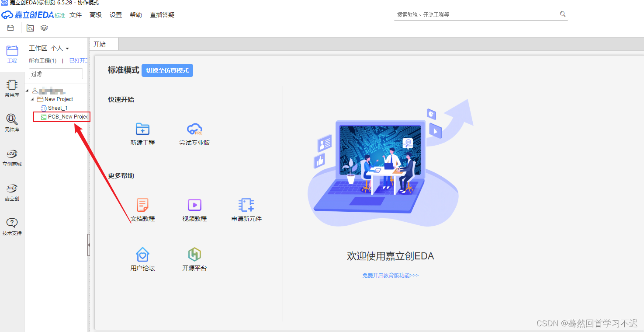Open the 元件库 component library panel
The width and height of the screenshot is (644, 332).
pyautogui.click(x=12, y=123)
